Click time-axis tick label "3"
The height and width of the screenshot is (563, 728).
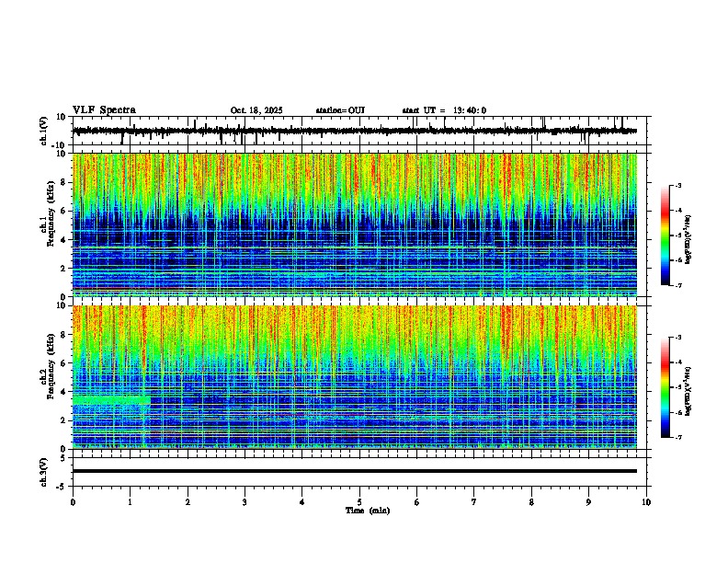point(245,502)
